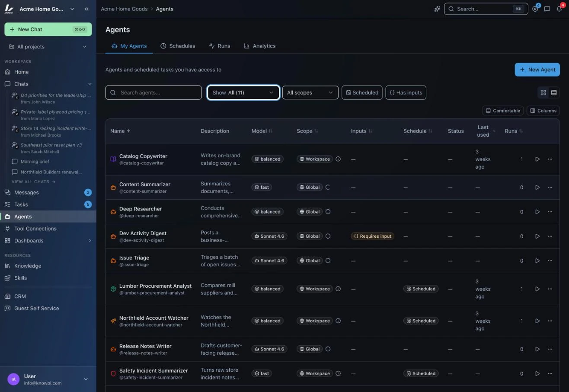Switch to the Analytics tab
The width and height of the screenshot is (569, 392).
[x=260, y=46]
